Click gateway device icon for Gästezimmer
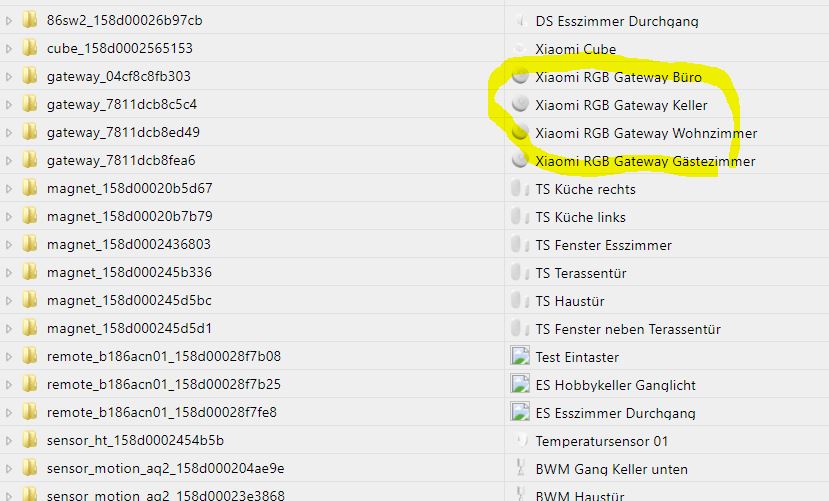The height and width of the screenshot is (501, 829). 520,160
